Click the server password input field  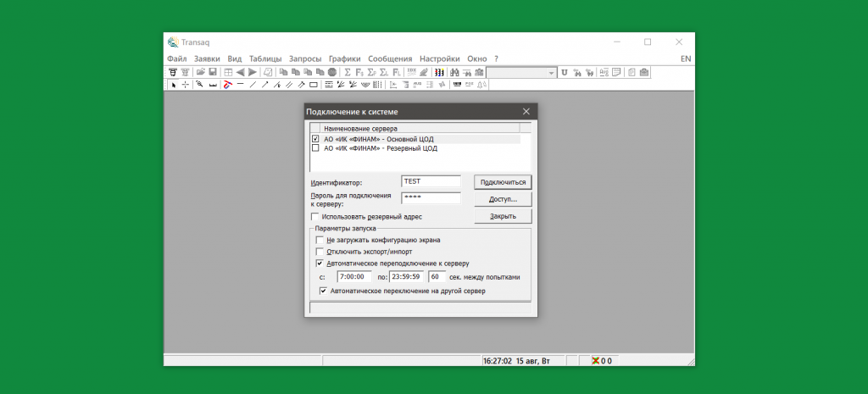pos(431,198)
